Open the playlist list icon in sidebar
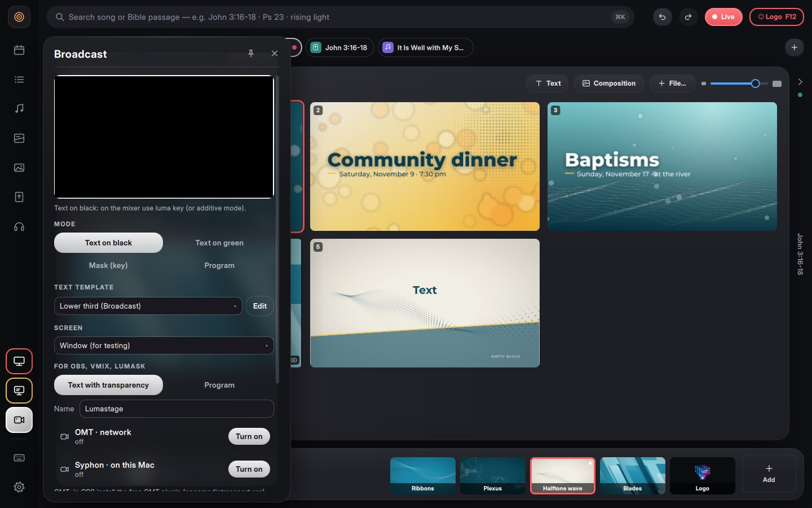 pyautogui.click(x=19, y=80)
